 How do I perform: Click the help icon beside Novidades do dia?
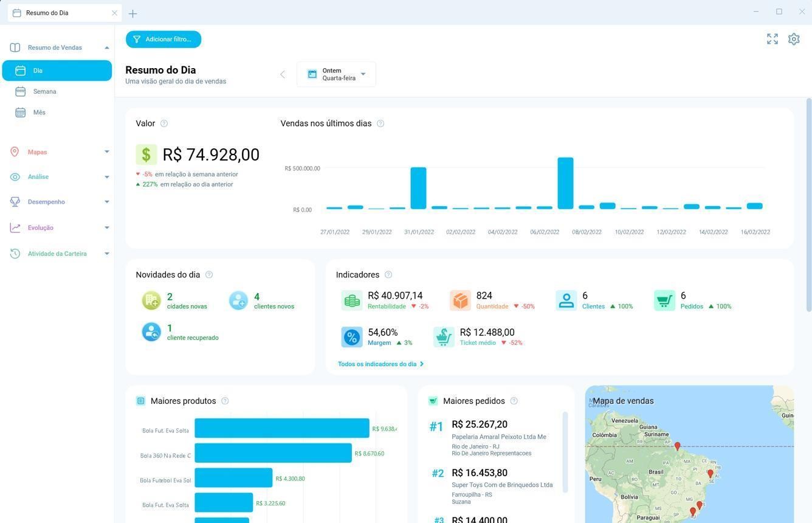pyautogui.click(x=209, y=275)
